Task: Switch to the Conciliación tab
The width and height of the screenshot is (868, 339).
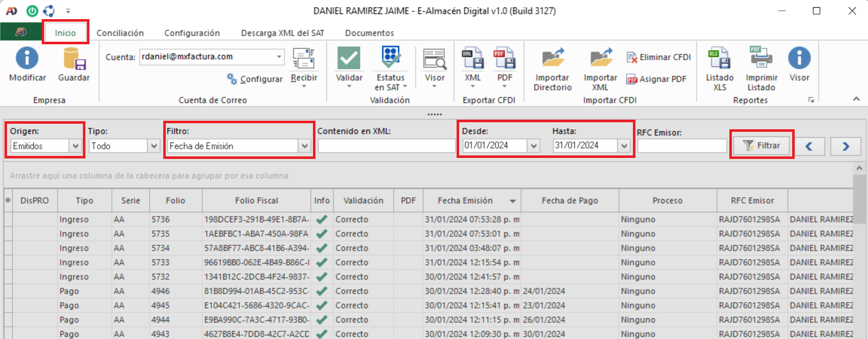Action: pos(120,33)
